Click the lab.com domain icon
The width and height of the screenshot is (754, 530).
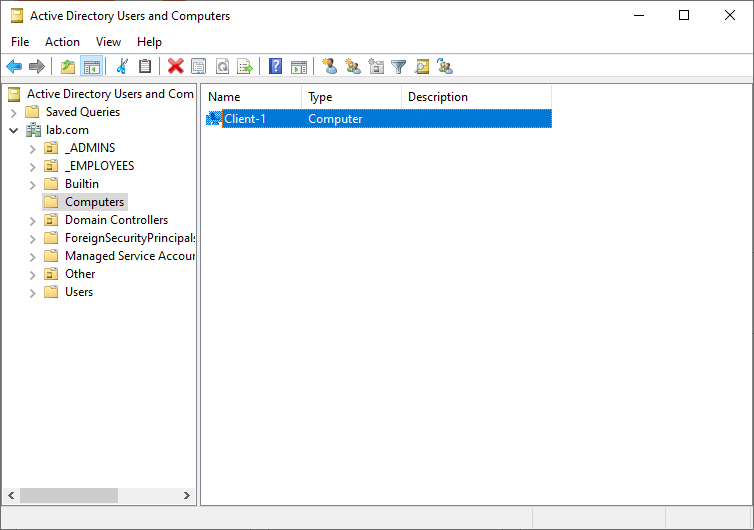[34, 130]
